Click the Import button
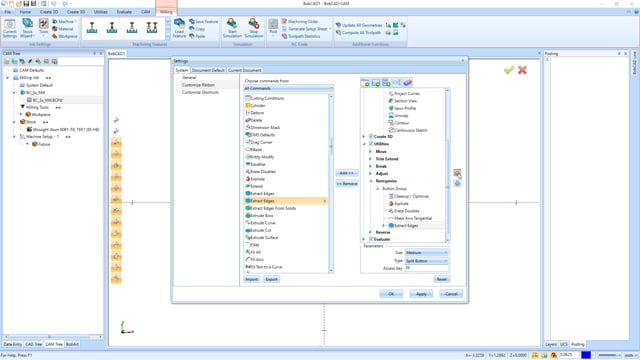Screen dimensions: 640x360 [x=252, y=279]
